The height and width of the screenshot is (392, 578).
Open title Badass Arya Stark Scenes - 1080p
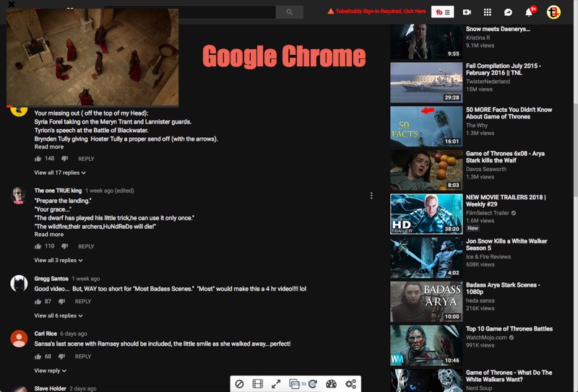click(503, 289)
